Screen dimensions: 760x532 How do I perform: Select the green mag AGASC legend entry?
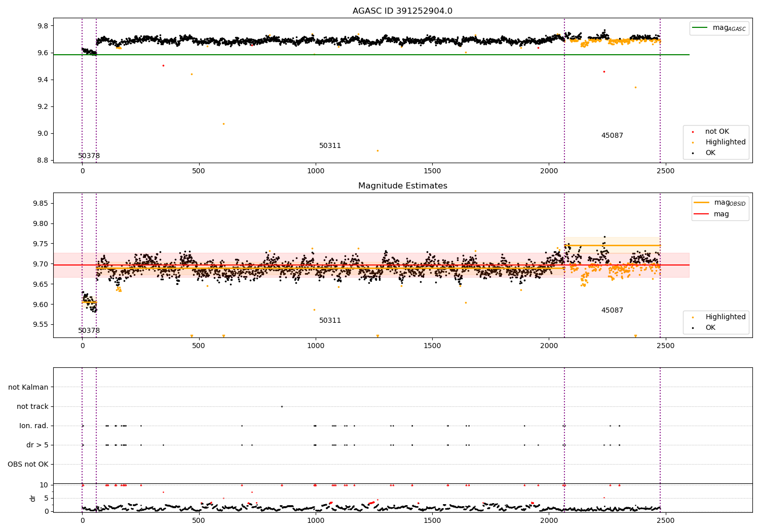point(719,28)
